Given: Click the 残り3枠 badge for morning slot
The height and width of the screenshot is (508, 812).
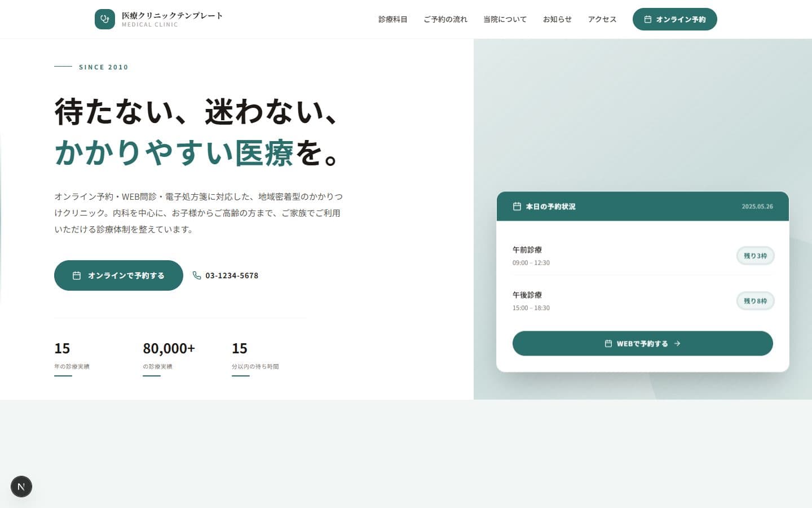Looking at the screenshot, I should [756, 256].
